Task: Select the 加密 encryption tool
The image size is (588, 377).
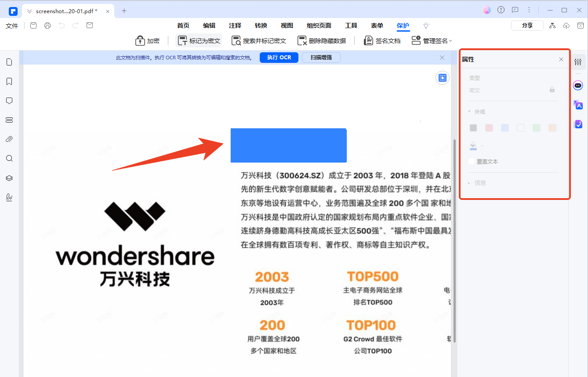Action: tap(148, 40)
